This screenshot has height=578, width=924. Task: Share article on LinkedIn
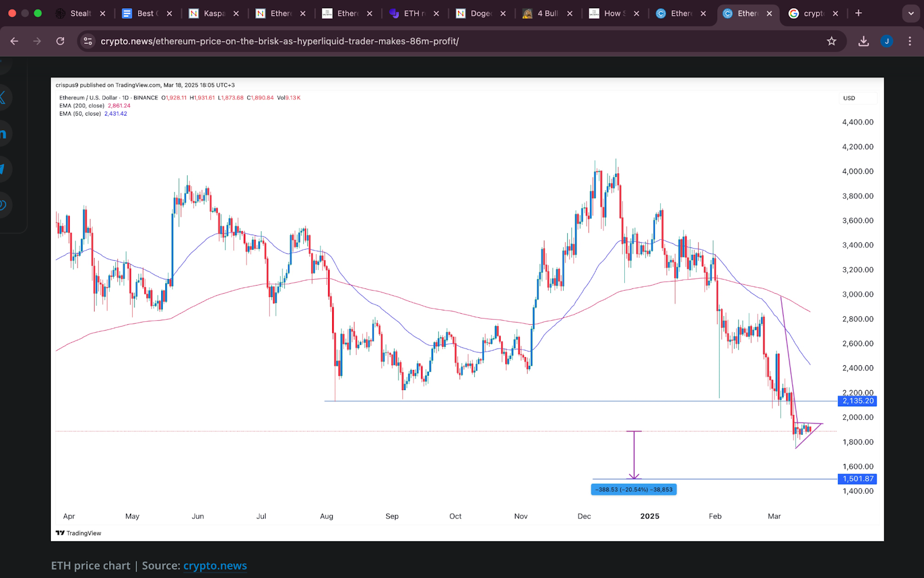pos(3,134)
